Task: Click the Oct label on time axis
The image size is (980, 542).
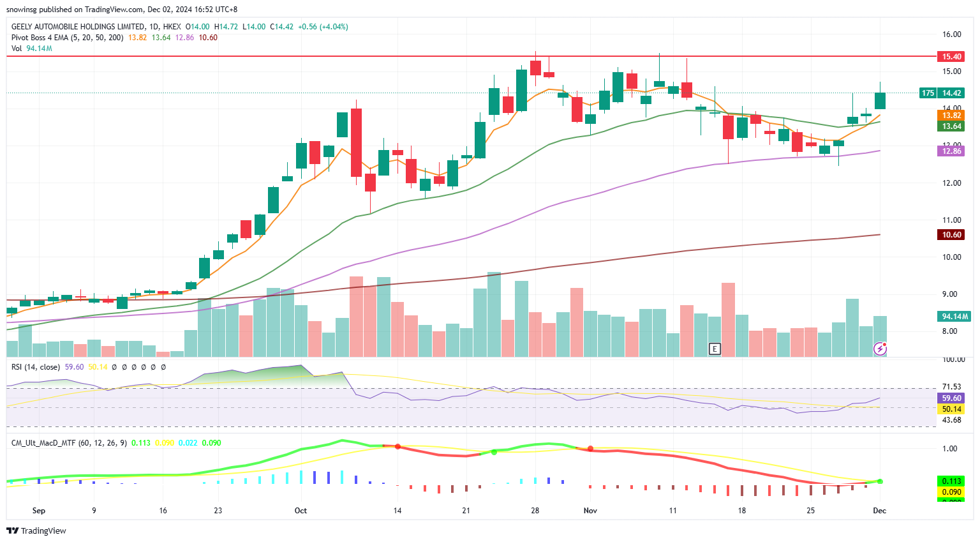Action: click(x=301, y=511)
